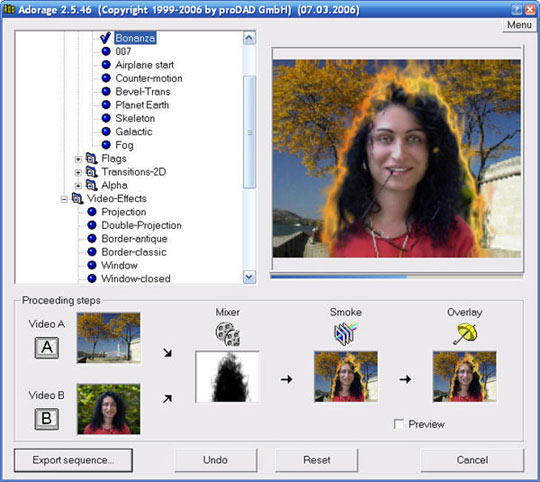Image resolution: width=540 pixels, height=482 pixels.
Task: Expand the Transitions-2D tree node
Action: coord(78,172)
